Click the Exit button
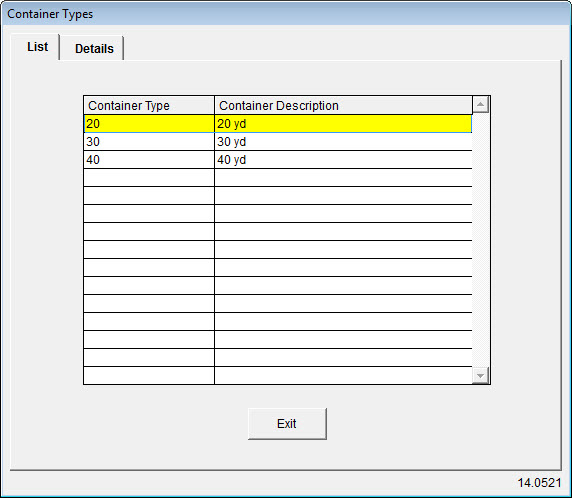Screen dimensions: 572x498 click(287, 424)
